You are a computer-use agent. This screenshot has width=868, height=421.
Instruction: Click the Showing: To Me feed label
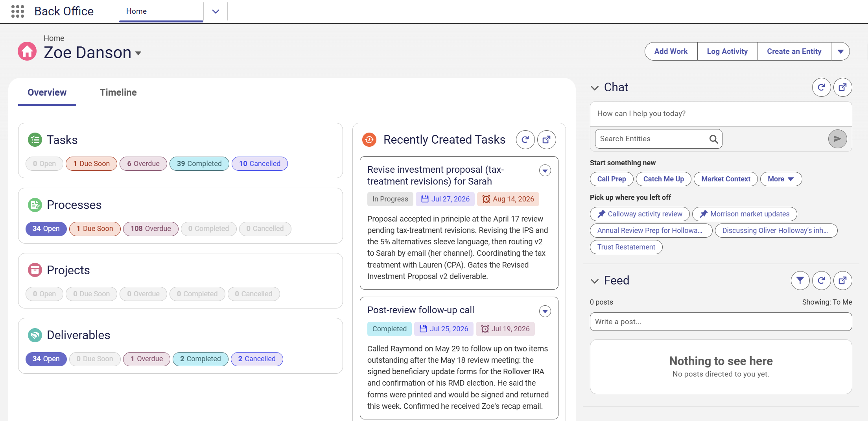[x=827, y=302]
